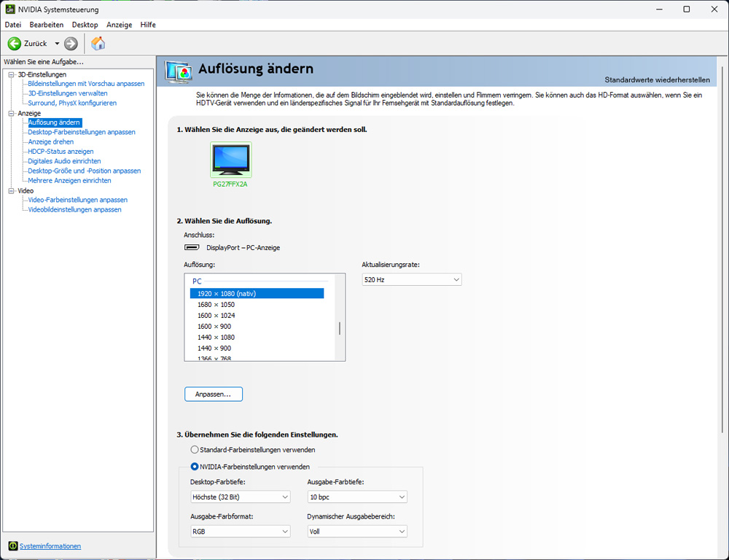
Task: Collapse the 3D-Einstellungen tree node
Action: [x=12, y=74]
